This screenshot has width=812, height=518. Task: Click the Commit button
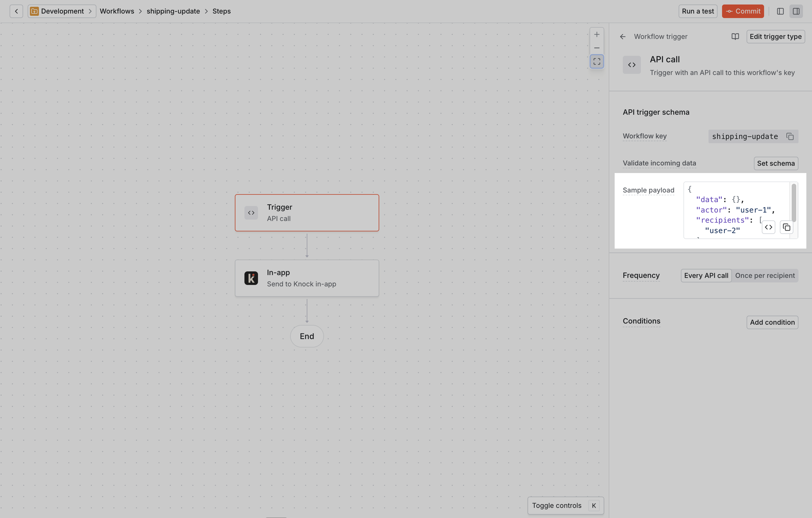pos(743,11)
